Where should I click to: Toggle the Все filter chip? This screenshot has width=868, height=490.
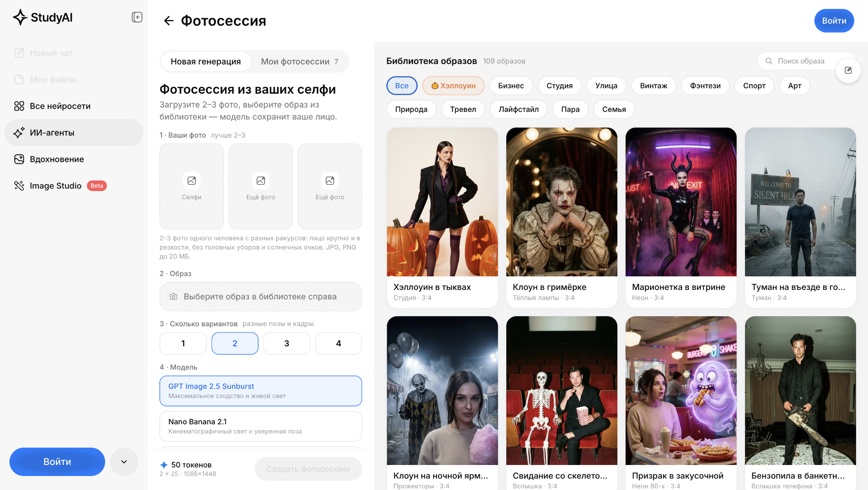402,86
